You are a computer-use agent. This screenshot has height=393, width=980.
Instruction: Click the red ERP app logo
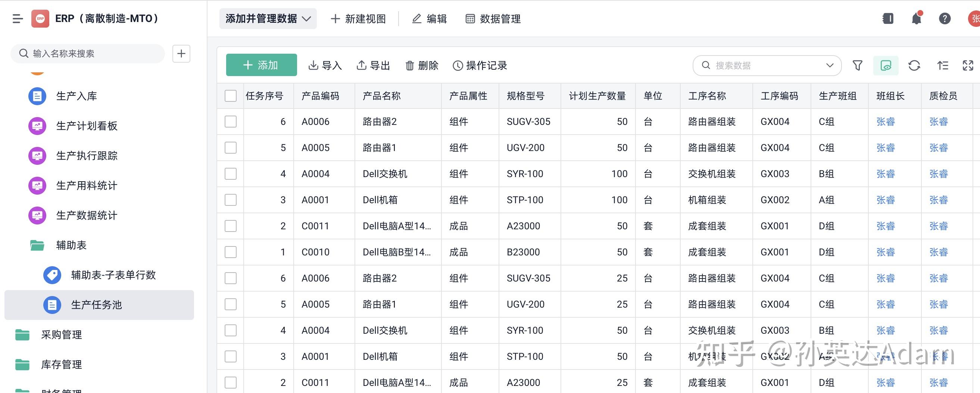coord(40,19)
